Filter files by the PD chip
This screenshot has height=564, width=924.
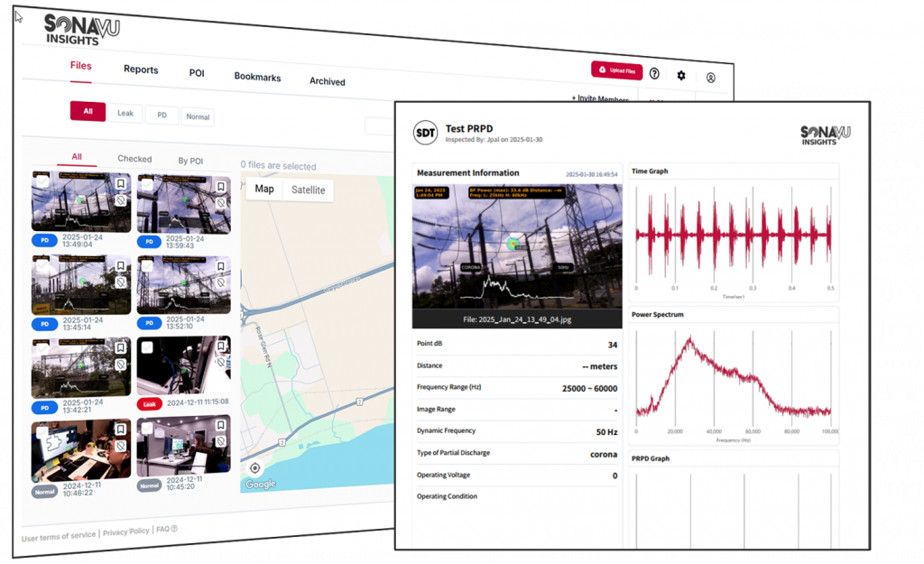[x=162, y=115]
